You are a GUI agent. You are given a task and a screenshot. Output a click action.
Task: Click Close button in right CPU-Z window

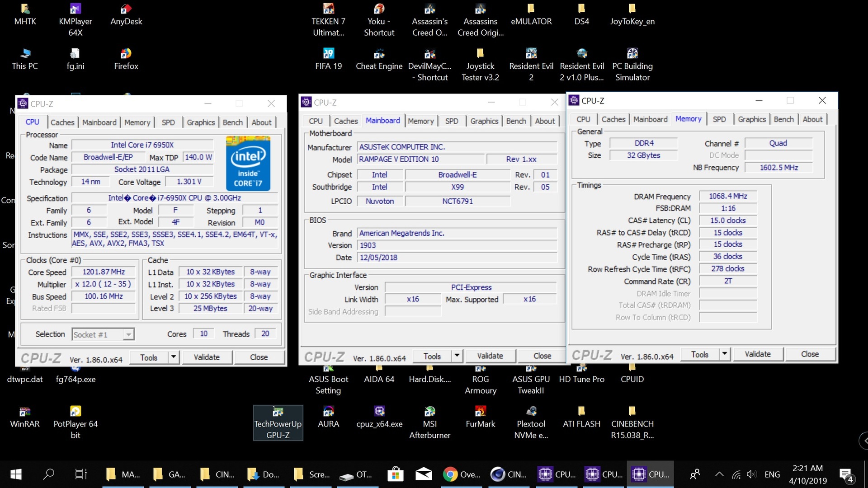pyautogui.click(x=810, y=354)
